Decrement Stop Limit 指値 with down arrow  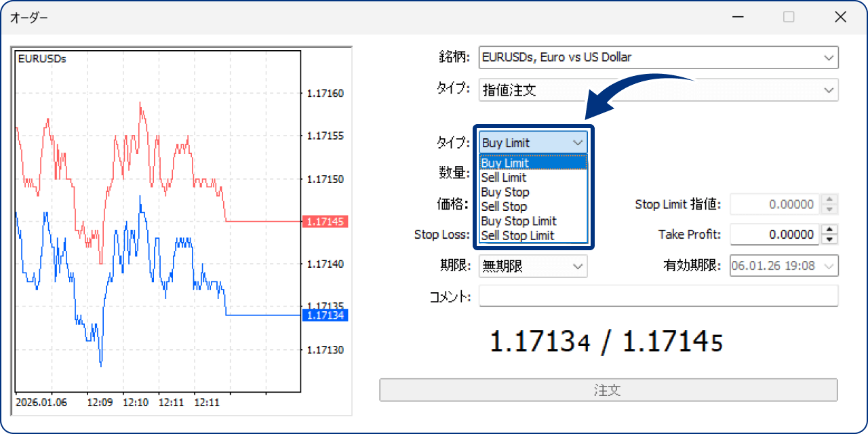[829, 208]
